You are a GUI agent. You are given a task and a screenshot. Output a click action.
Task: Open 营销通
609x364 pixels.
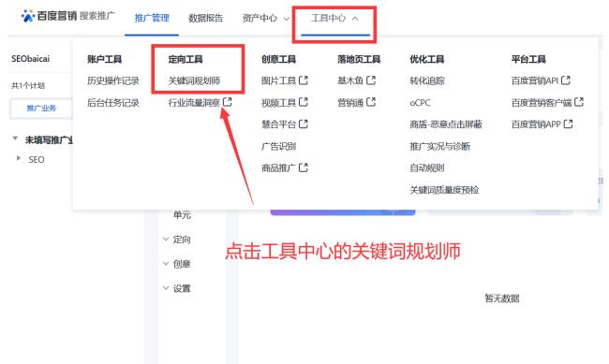click(350, 102)
